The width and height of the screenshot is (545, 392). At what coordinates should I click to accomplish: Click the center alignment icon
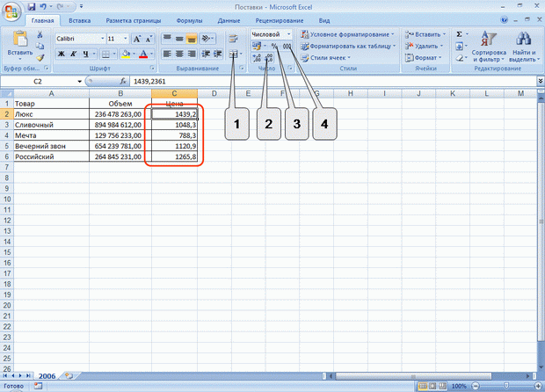point(180,54)
